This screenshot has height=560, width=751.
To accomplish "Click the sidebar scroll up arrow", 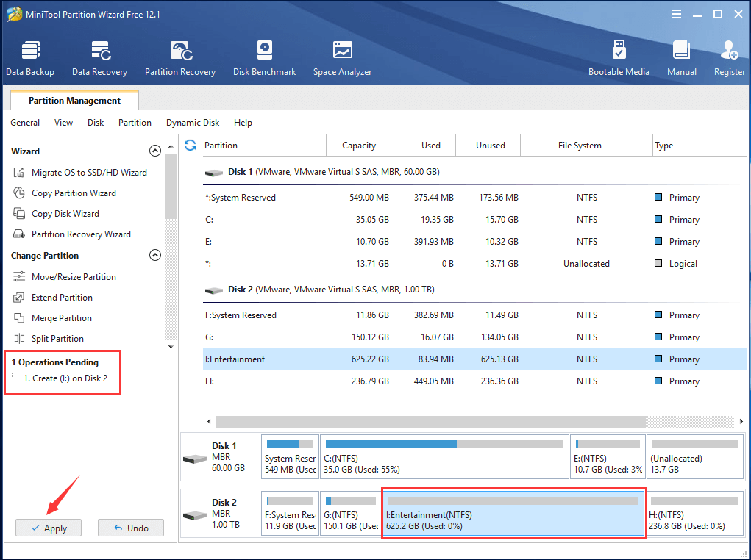I will (171, 146).
